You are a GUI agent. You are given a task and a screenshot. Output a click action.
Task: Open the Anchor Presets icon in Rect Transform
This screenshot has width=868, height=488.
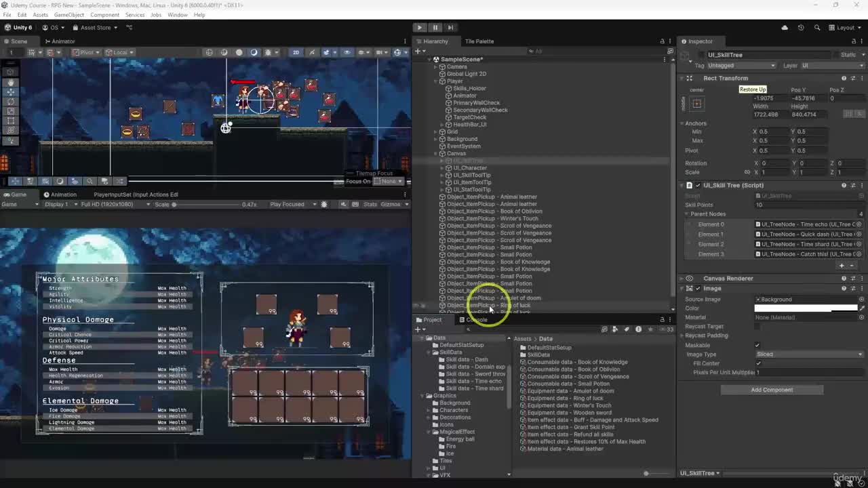click(x=696, y=104)
